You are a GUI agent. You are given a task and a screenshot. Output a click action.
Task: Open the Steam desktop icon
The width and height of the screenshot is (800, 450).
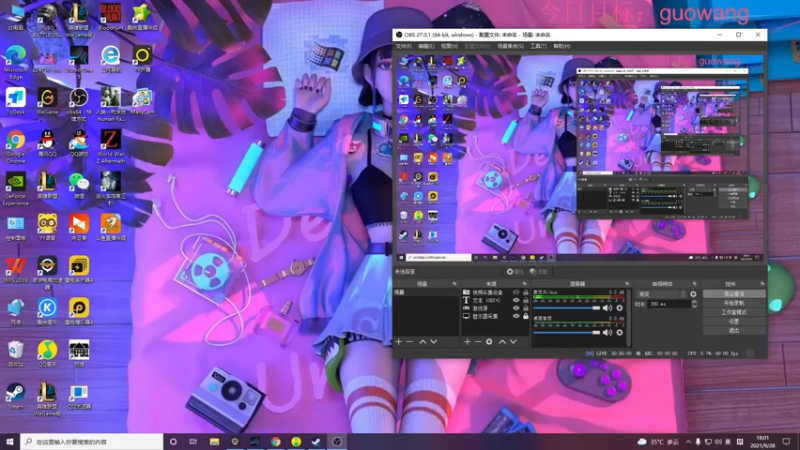click(x=15, y=396)
